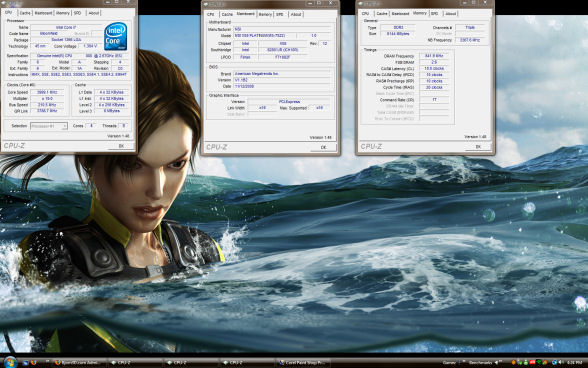Click the DRAM Frequency value in Memory window
This screenshot has width=588, height=368.
(434, 56)
